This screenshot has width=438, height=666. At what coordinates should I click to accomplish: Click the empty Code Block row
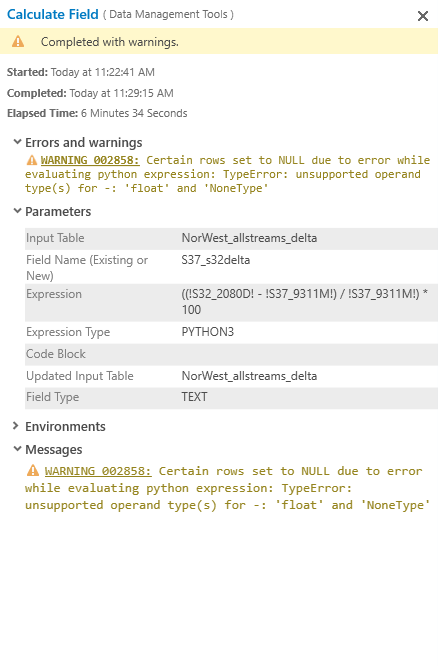(x=232, y=354)
